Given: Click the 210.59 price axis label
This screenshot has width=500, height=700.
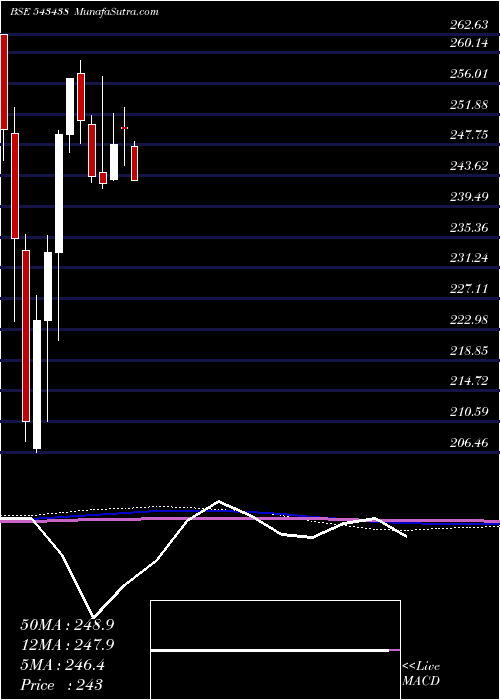Looking at the screenshot, I should tap(469, 412).
